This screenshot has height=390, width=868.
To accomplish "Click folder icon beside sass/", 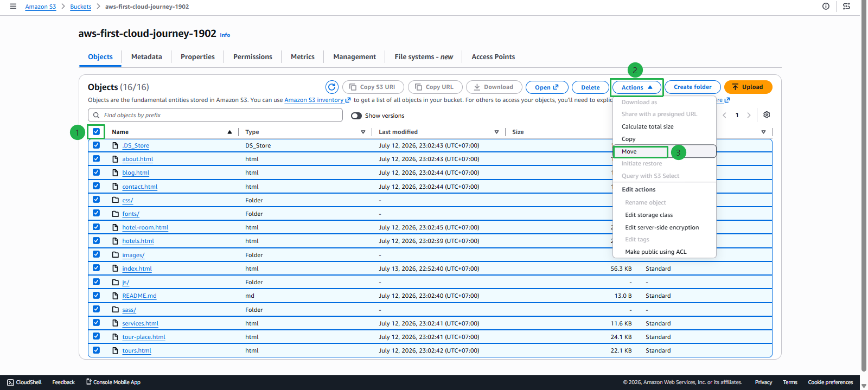I will coord(115,310).
